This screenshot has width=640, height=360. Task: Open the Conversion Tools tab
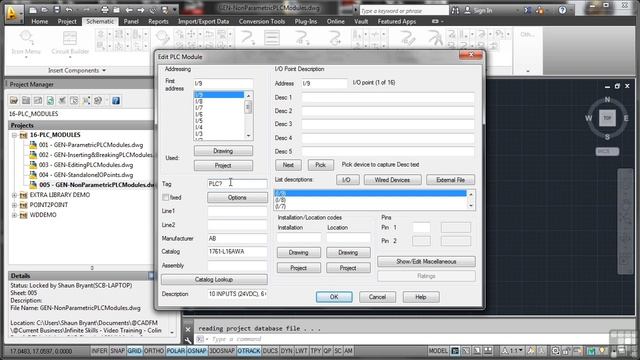click(262, 21)
